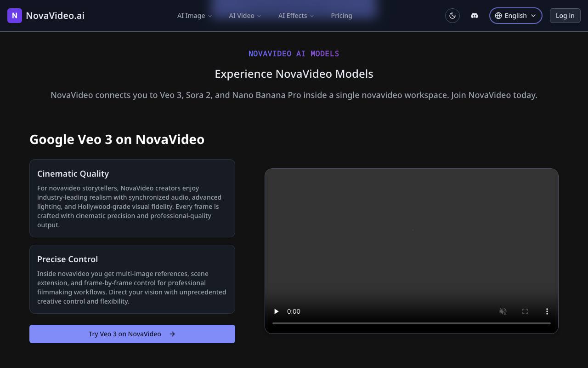The width and height of the screenshot is (588, 368).
Task: Open the Pricing page
Action: [342, 16]
